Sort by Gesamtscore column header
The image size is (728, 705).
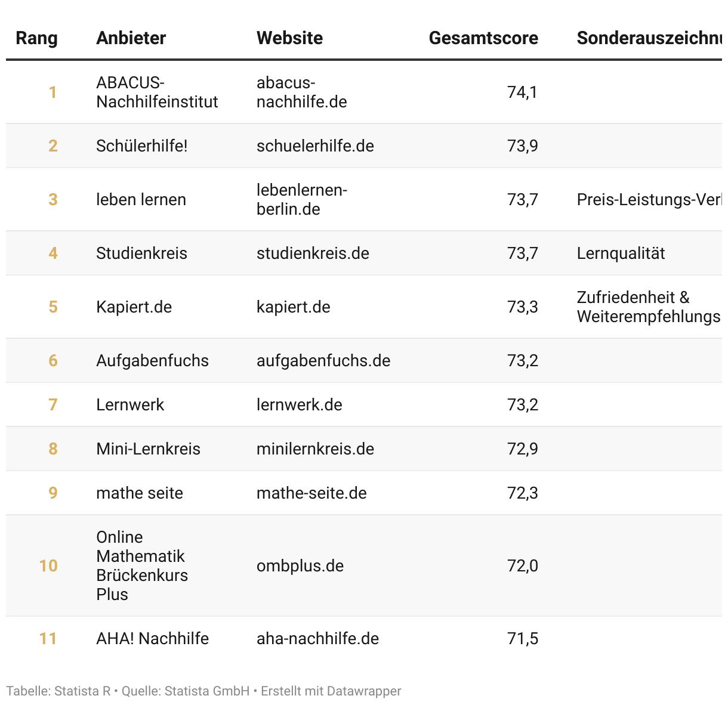[x=483, y=38]
